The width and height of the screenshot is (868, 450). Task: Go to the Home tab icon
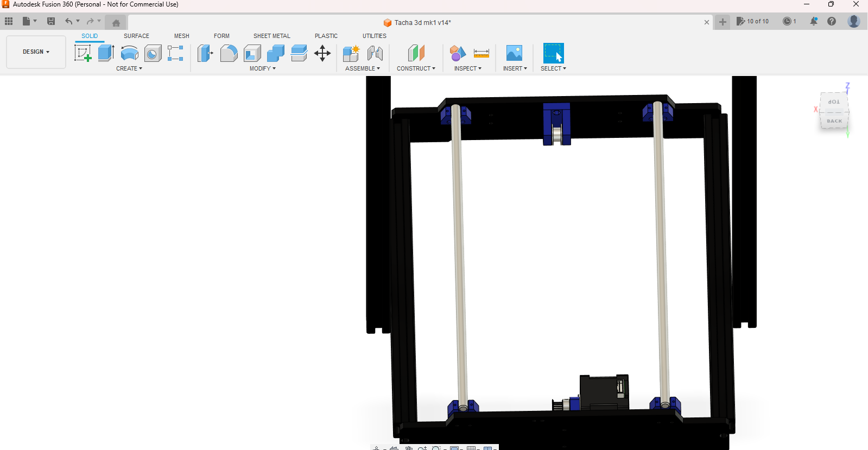[116, 23]
